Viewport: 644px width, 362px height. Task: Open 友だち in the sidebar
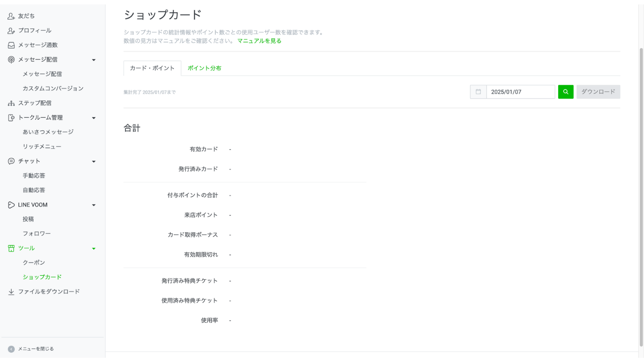tap(26, 16)
